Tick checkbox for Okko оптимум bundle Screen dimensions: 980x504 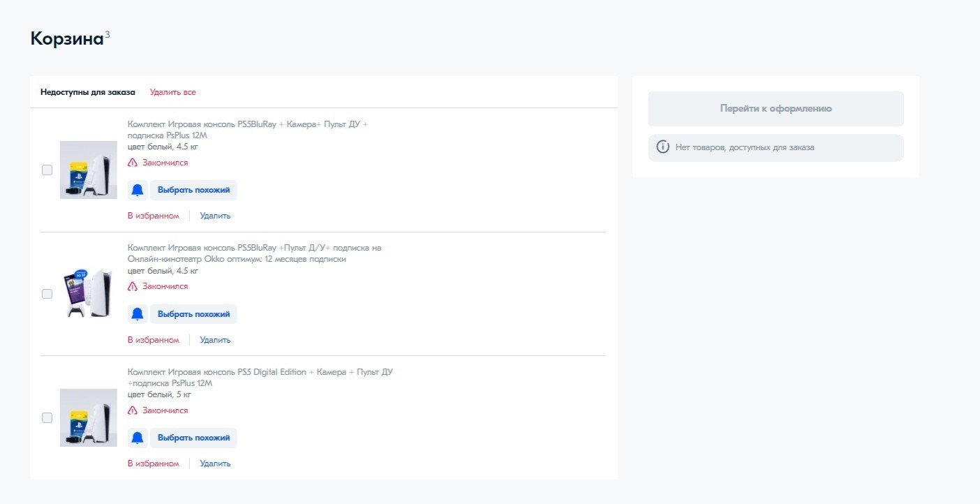47,294
